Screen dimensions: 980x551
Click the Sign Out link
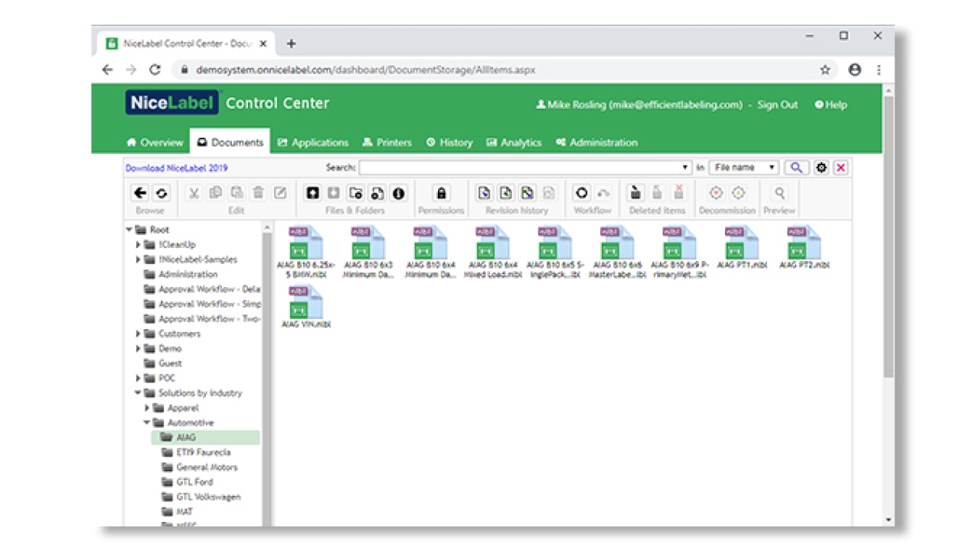[x=777, y=105]
